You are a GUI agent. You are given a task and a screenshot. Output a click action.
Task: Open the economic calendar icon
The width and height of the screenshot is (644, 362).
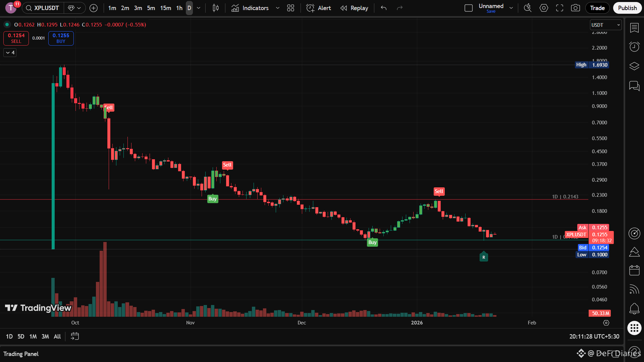[634, 270]
